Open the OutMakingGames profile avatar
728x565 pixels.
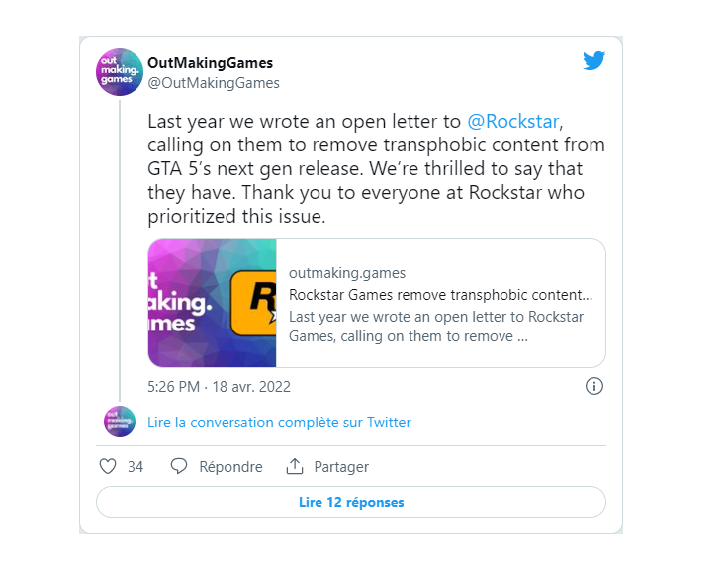coord(120,72)
